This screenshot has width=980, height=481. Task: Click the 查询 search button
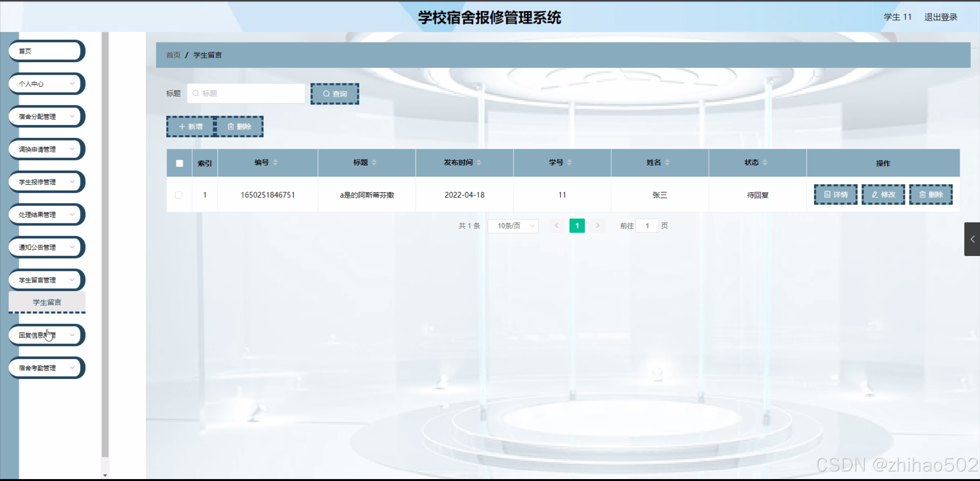(x=335, y=94)
